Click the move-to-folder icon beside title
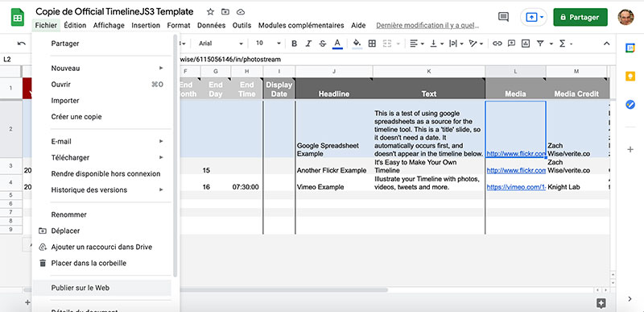 [225, 12]
